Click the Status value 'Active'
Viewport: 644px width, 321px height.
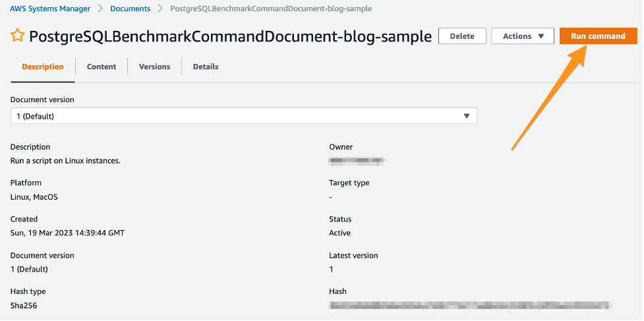[339, 233]
